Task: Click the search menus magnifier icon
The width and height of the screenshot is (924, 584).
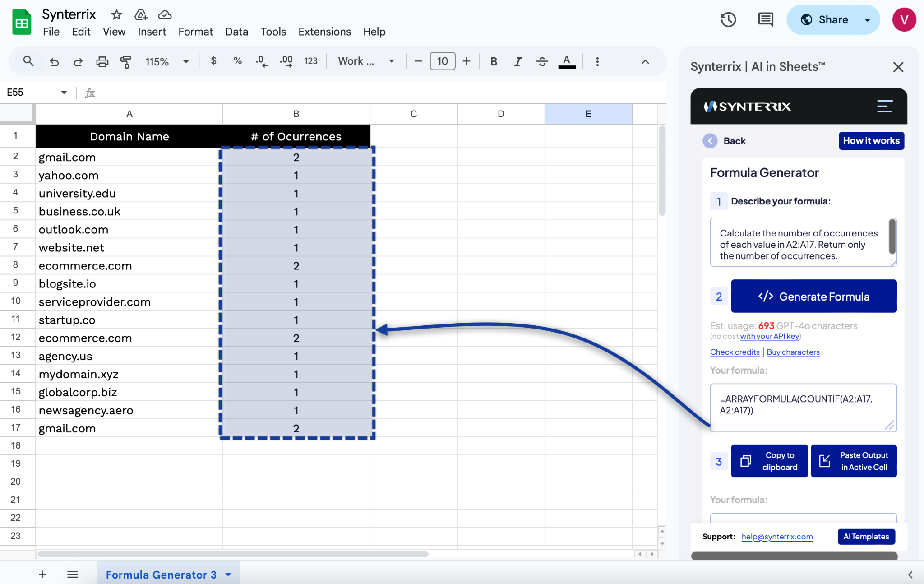Action: click(x=28, y=61)
